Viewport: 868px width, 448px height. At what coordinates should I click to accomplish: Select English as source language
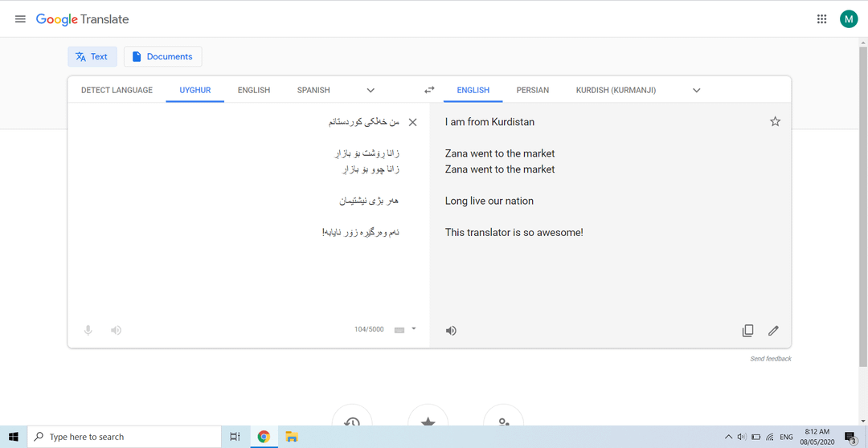[x=254, y=90]
